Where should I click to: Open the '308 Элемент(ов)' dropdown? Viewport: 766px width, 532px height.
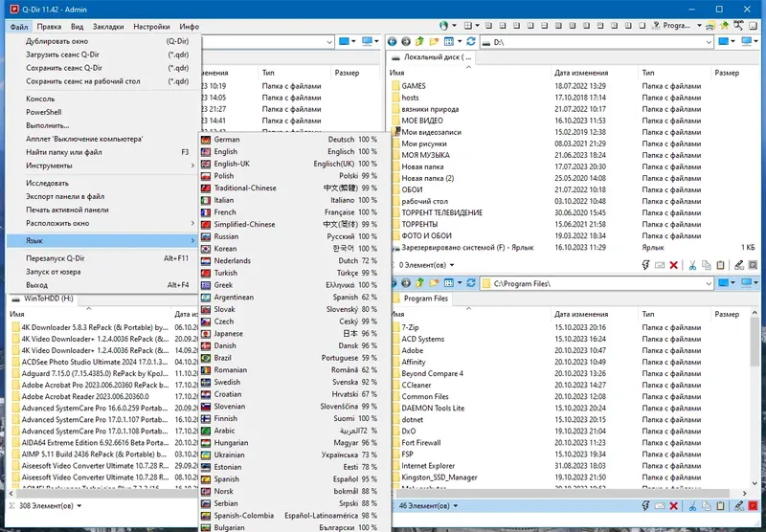pyautogui.click(x=79, y=506)
